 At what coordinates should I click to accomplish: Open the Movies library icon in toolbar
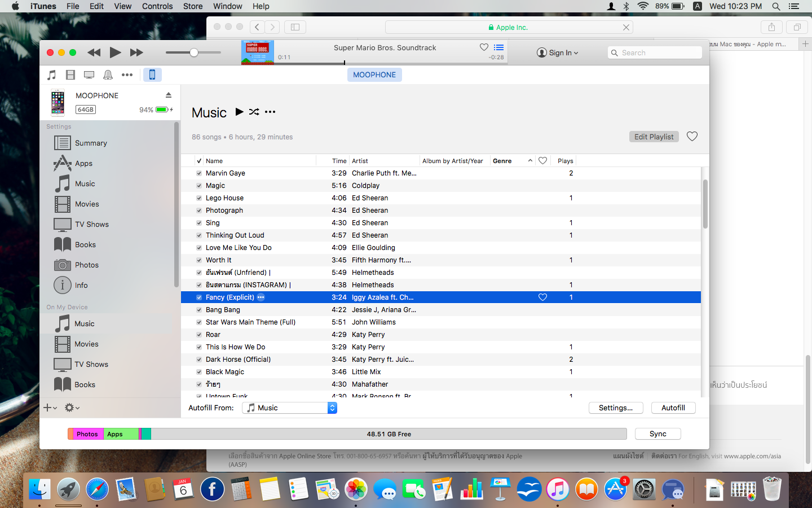pos(70,75)
